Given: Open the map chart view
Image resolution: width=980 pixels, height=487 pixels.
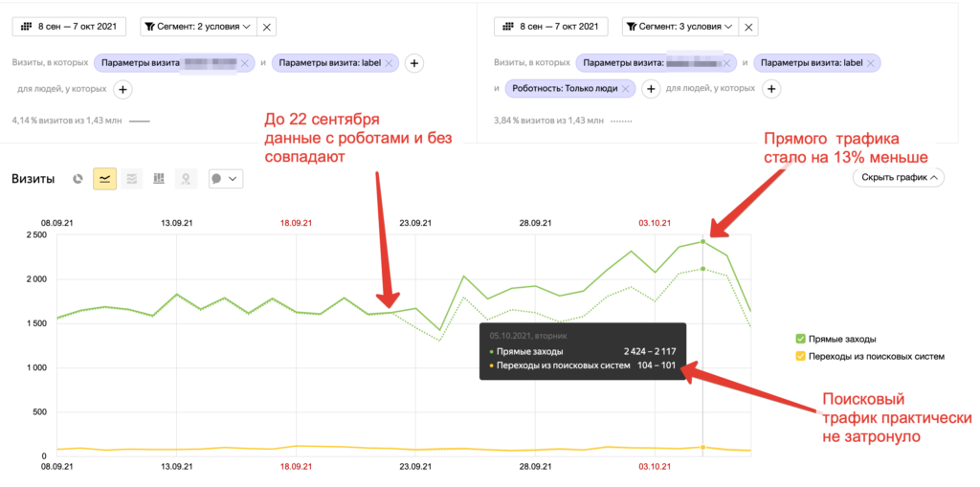Looking at the screenshot, I should coord(186,179).
